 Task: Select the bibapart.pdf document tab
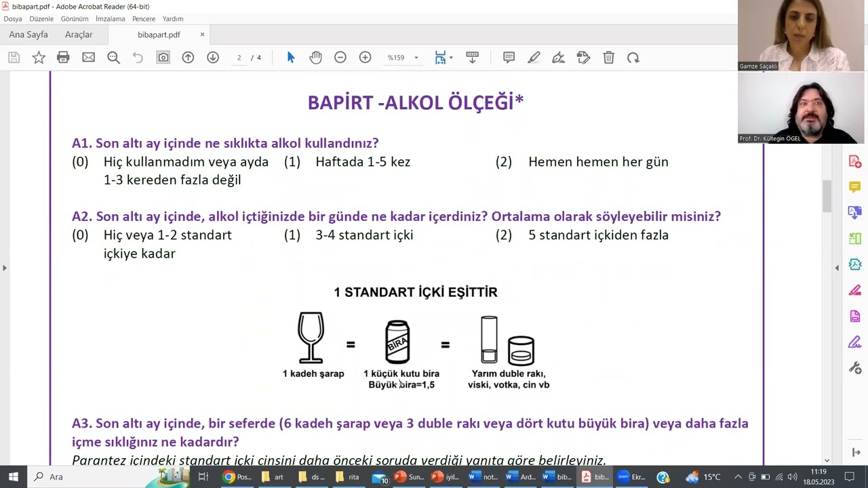pos(159,35)
